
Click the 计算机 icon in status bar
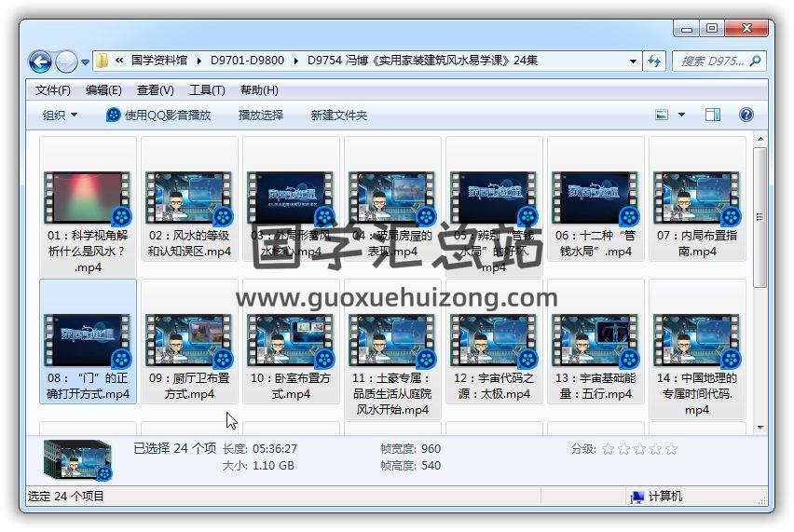pos(637,497)
